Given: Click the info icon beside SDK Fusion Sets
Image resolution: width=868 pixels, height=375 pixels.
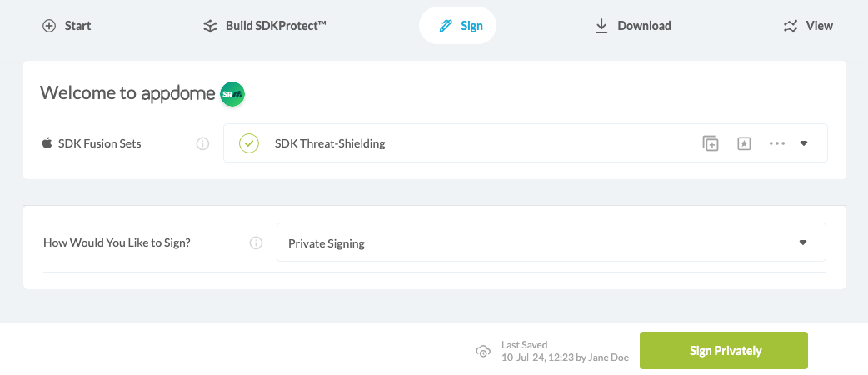Looking at the screenshot, I should coord(202,143).
